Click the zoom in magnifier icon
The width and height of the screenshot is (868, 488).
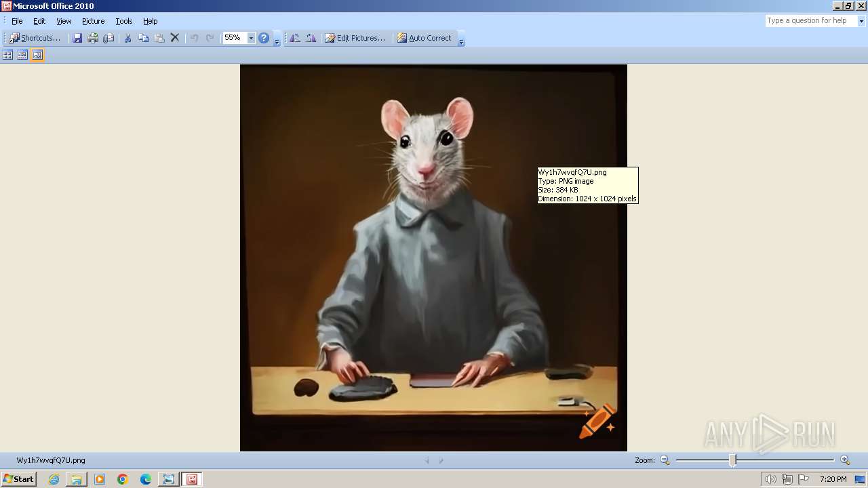[x=845, y=460]
